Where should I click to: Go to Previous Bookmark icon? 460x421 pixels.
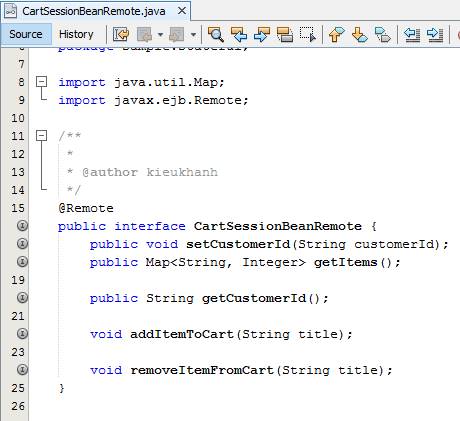337,34
